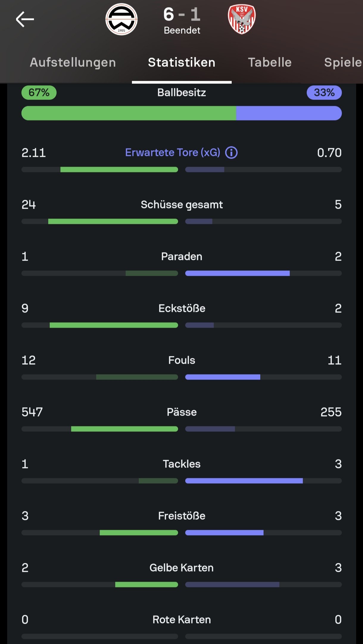This screenshot has height=644, width=363.
Task: Tap the Beendet match status text
Action: [182, 30]
